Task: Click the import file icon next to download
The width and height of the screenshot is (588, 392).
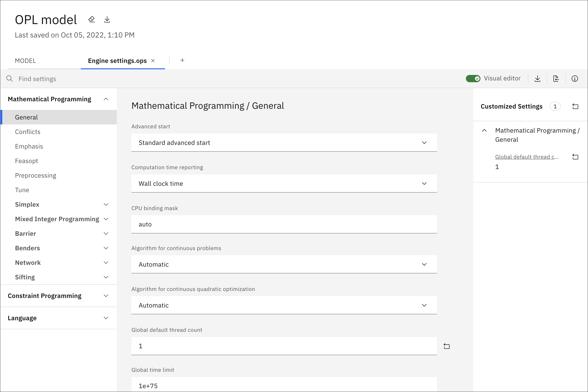Action: click(556, 79)
